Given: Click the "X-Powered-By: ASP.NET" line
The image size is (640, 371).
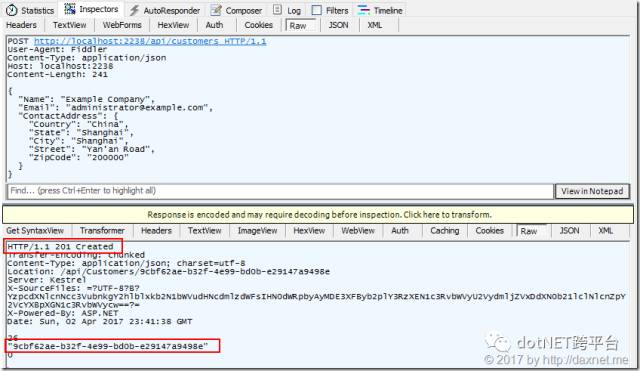Looking at the screenshot, I should pos(63,313).
